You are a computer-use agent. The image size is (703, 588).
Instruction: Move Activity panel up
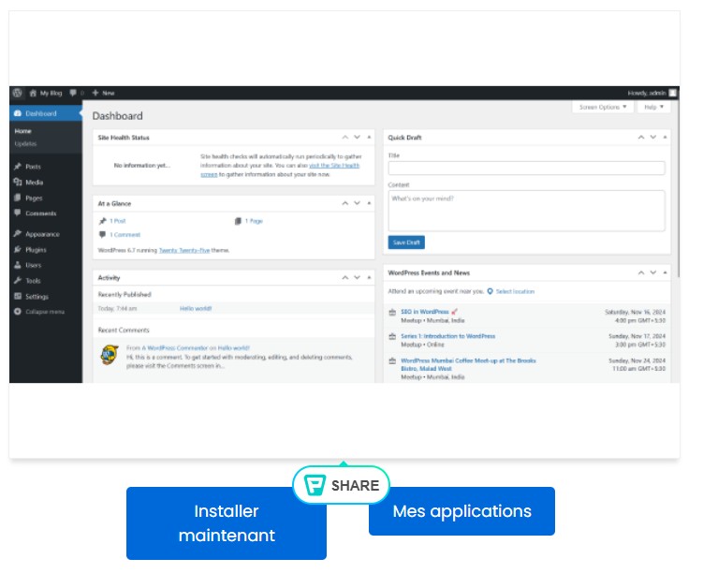pos(345,278)
